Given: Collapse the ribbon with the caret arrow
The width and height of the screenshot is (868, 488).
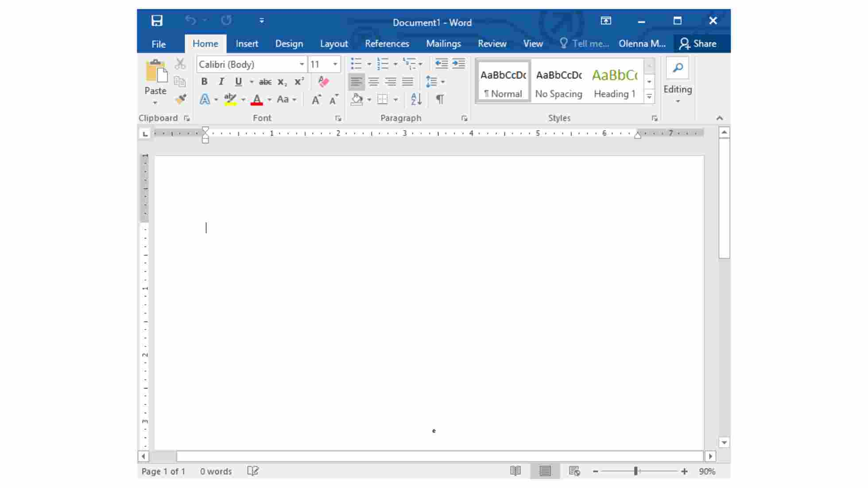Looking at the screenshot, I should click(x=720, y=118).
